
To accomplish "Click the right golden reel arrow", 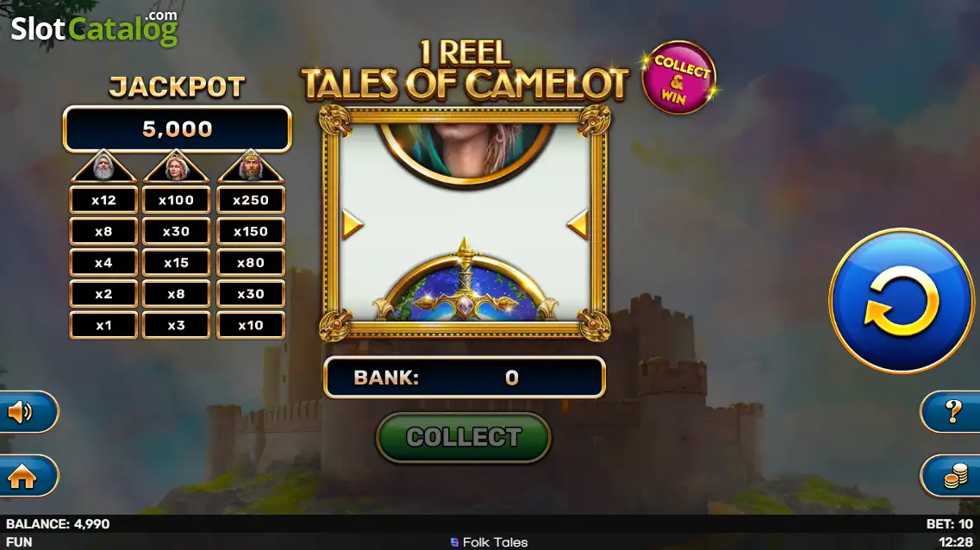I will 578,224.
